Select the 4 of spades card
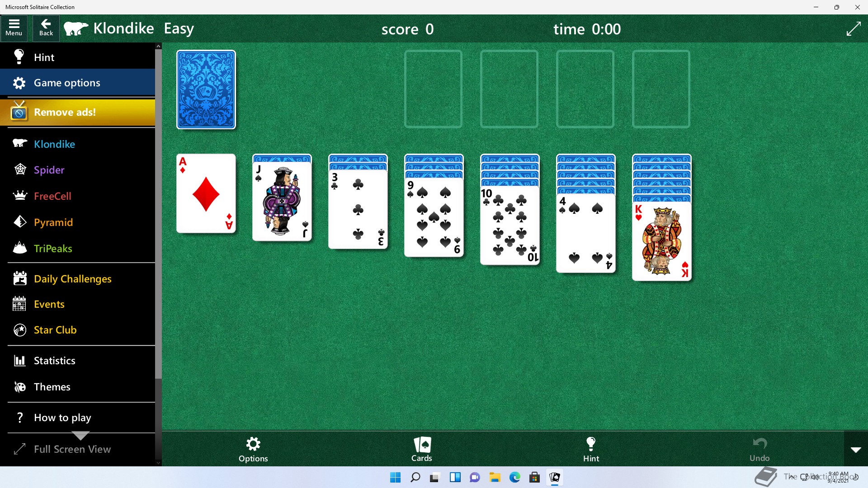Viewport: 868px width, 488px height. pos(586,234)
